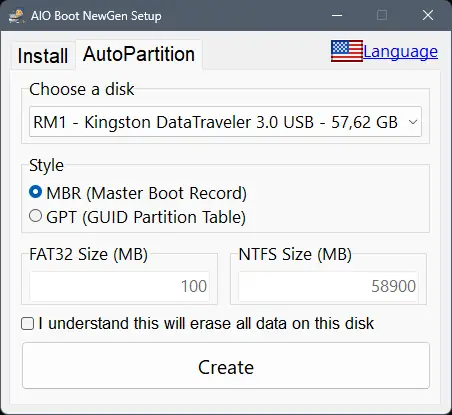This screenshot has width=452, height=415.
Task: Select GPT (GUID Partition Table) radio button
Action: tap(35, 216)
